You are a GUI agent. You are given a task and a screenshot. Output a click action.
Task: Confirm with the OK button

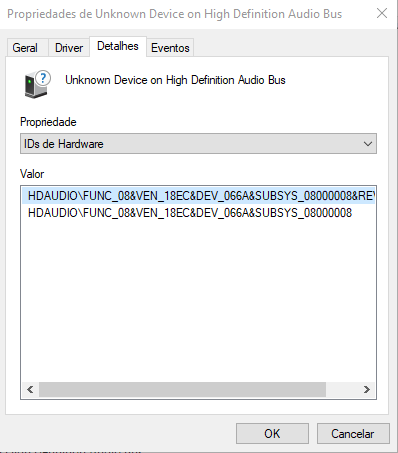272,434
